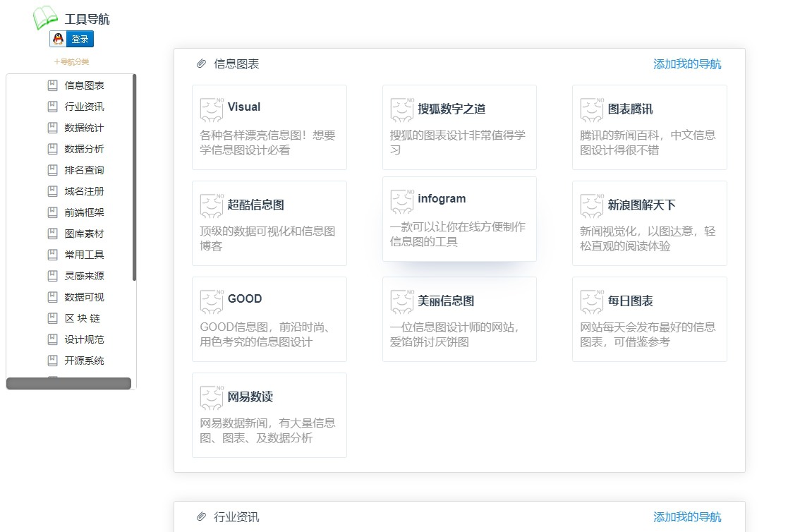The width and height of the screenshot is (788, 532).
Task: Click the bookmark icon next to 常用工具
Action: pos(52,255)
